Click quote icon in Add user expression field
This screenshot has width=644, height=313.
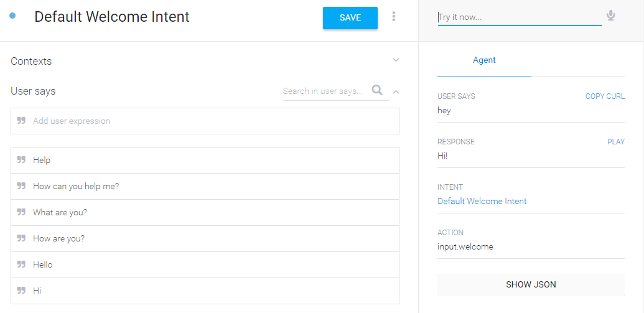pyautogui.click(x=21, y=121)
